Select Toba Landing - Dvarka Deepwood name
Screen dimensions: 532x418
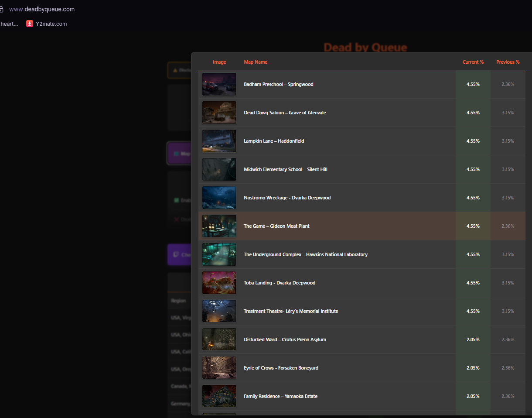(280, 283)
